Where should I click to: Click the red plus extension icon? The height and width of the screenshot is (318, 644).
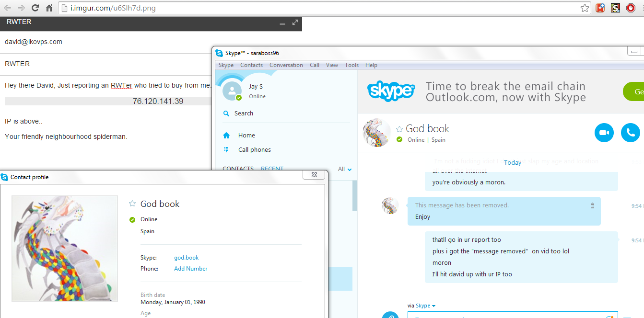point(600,8)
